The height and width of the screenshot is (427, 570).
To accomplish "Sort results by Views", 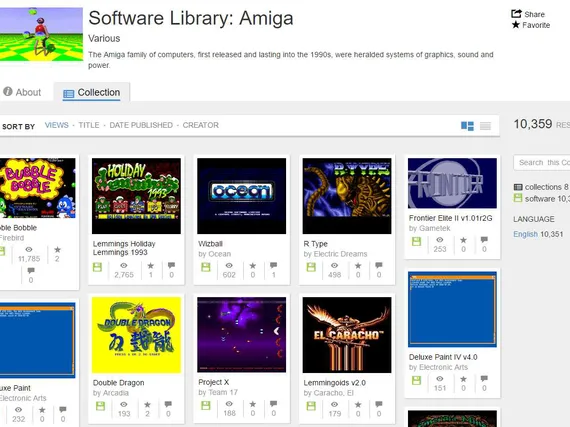I will 56,125.
